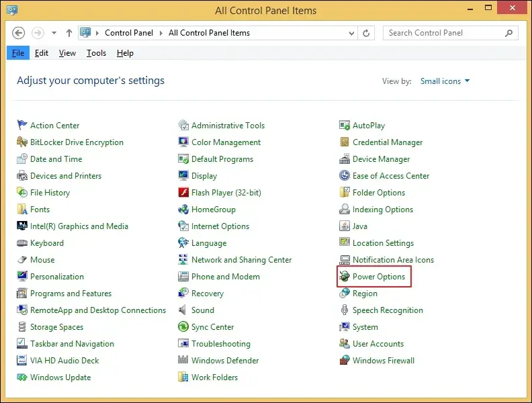The width and height of the screenshot is (532, 403).
Task: Click the Sound speaker icon
Action: (x=183, y=310)
